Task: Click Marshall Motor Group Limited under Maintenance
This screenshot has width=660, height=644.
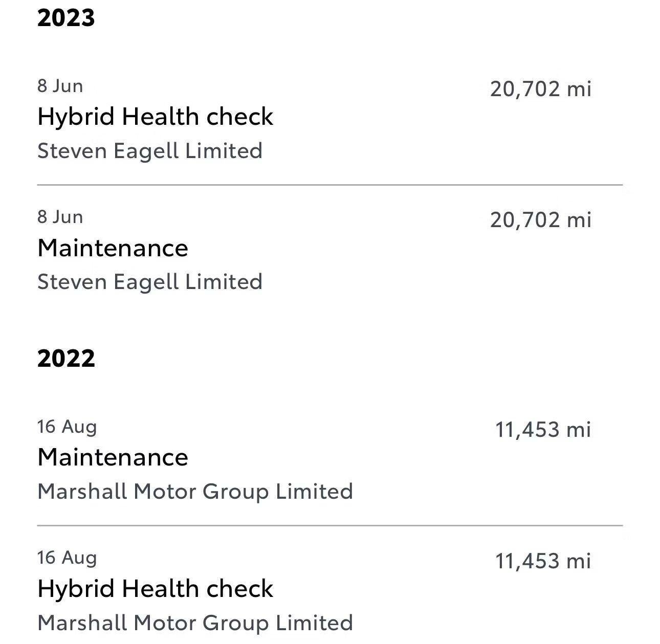Action: click(195, 492)
